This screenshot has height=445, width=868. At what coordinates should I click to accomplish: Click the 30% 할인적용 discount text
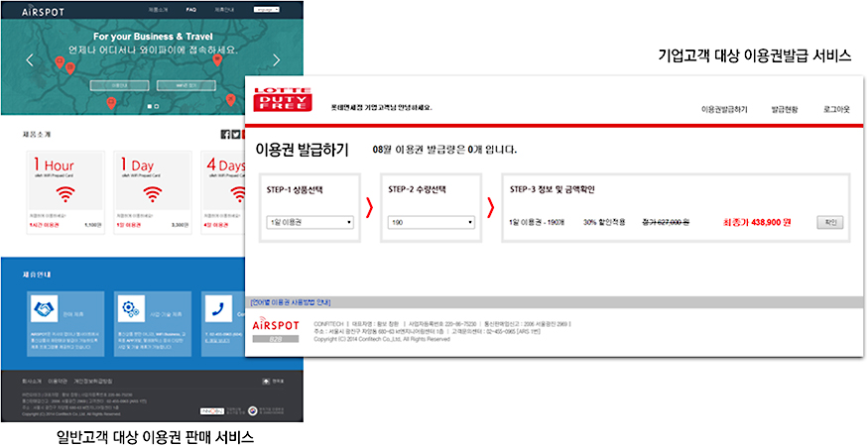pos(604,222)
